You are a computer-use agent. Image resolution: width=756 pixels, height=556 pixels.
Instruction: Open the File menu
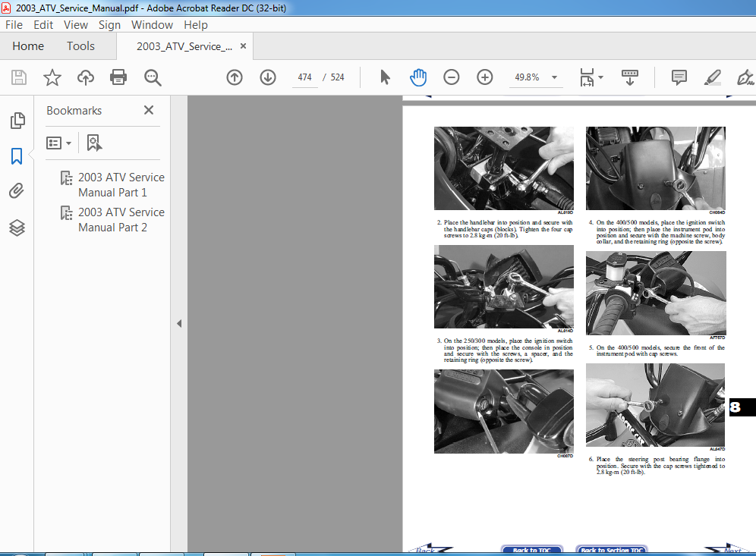14,24
